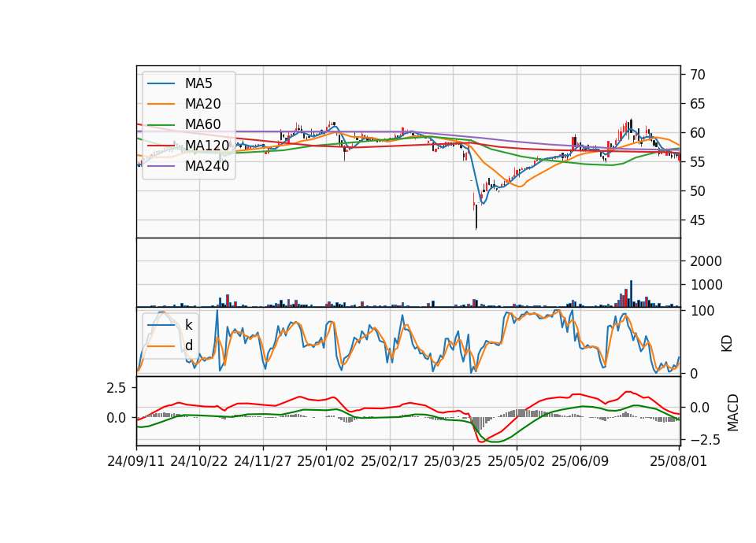The image size is (756, 543).
Task: Click the k legend label in the KD panel
Action: (188, 325)
